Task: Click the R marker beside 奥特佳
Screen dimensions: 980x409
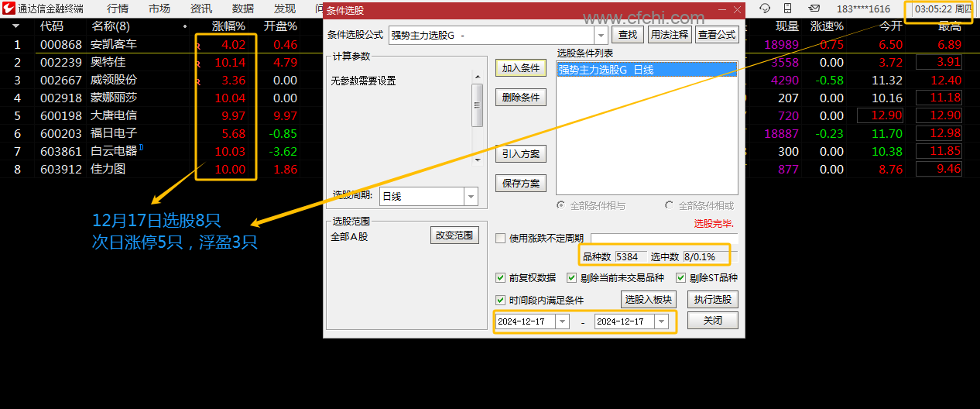Action: 198,64
